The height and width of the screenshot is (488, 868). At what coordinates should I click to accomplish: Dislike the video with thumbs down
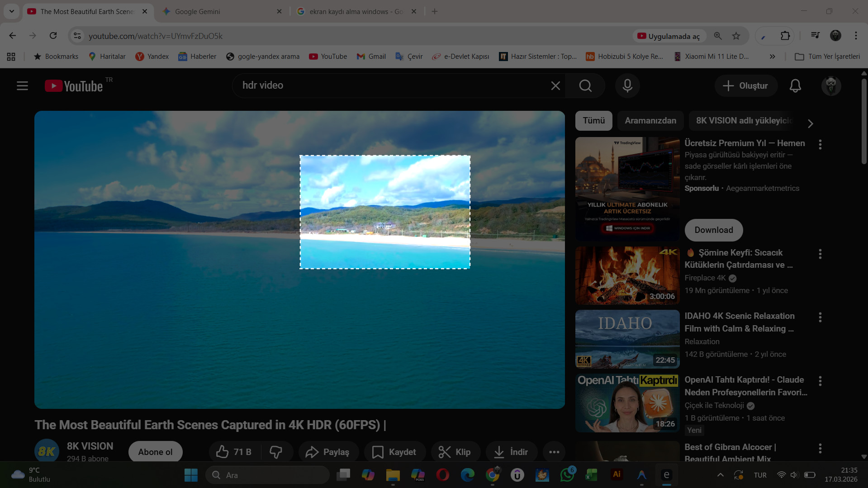(276, 452)
